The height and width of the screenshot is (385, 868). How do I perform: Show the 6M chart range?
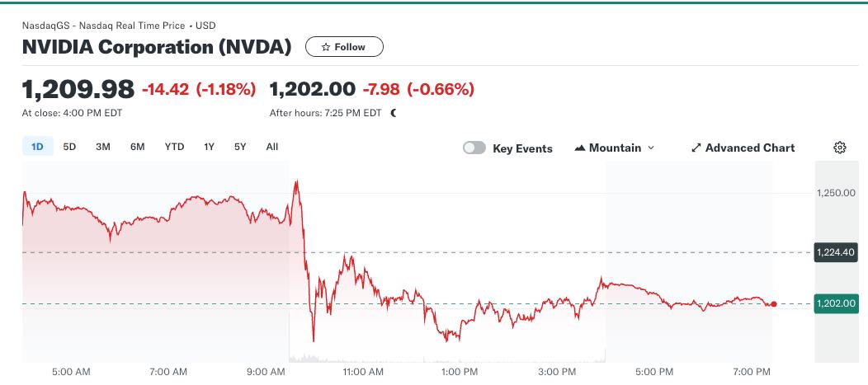[x=137, y=147]
